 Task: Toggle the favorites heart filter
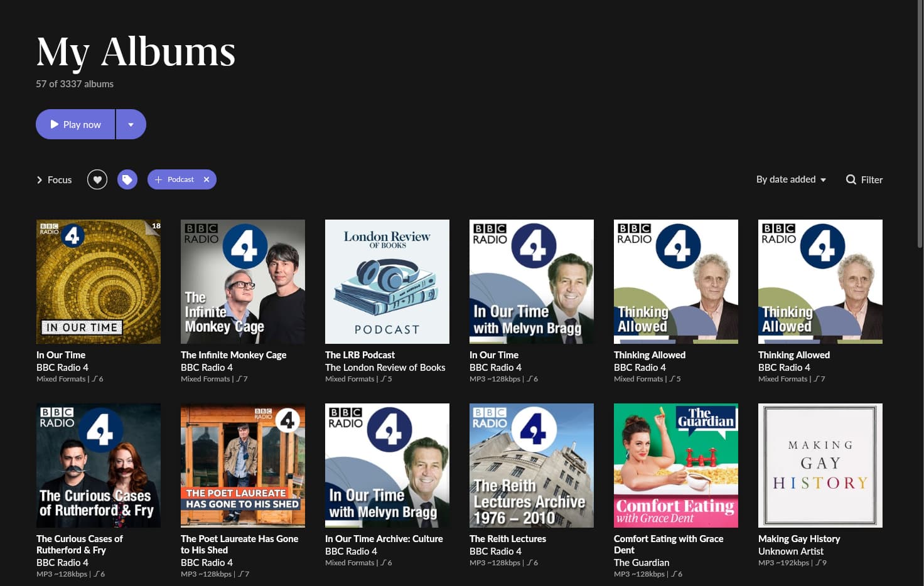[97, 180]
